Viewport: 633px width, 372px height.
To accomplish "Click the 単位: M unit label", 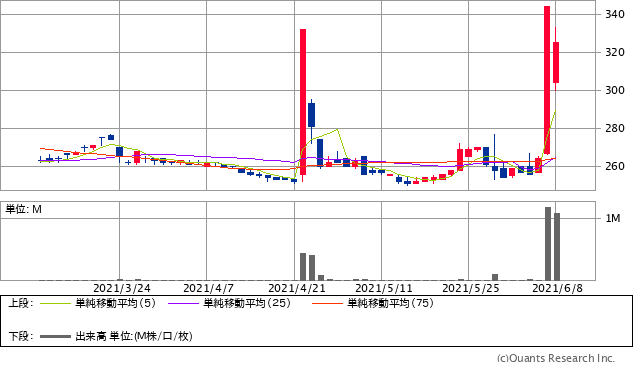I will (x=23, y=210).
